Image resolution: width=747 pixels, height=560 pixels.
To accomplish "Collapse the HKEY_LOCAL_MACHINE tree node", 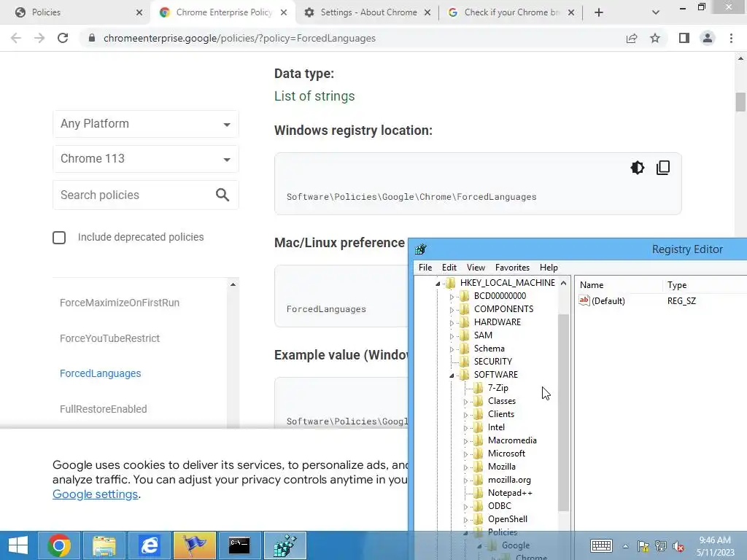I will pyautogui.click(x=438, y=284).
